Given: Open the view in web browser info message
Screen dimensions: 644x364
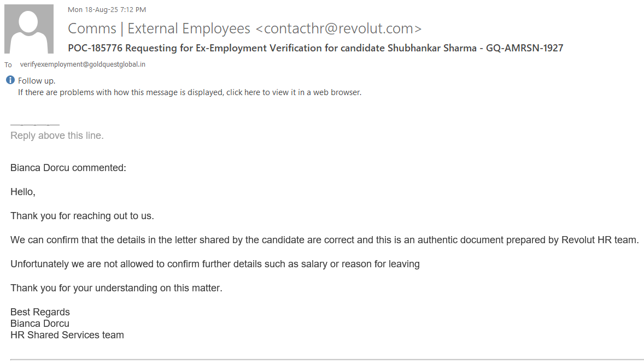Looking at the screenshot, I should pos(190,92).
